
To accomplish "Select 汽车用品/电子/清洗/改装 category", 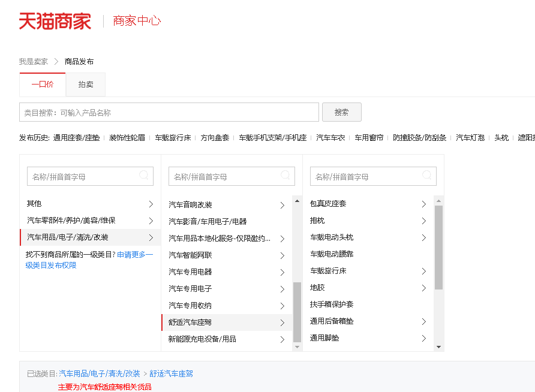I will click(90, 237).
